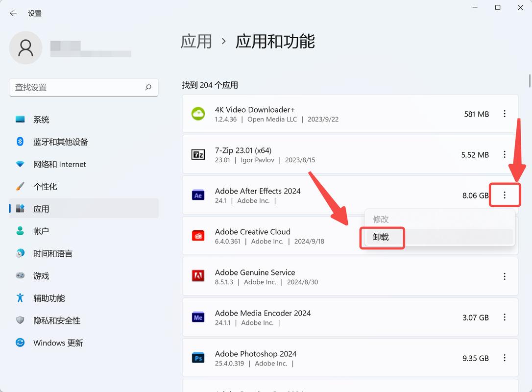
Task: Focus the 查找设置 search field
Action: point(84,88)
